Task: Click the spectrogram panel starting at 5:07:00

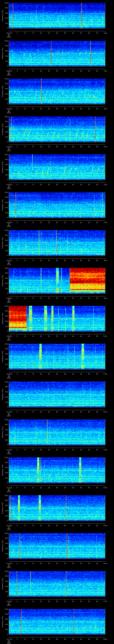Action: [57, 243]
